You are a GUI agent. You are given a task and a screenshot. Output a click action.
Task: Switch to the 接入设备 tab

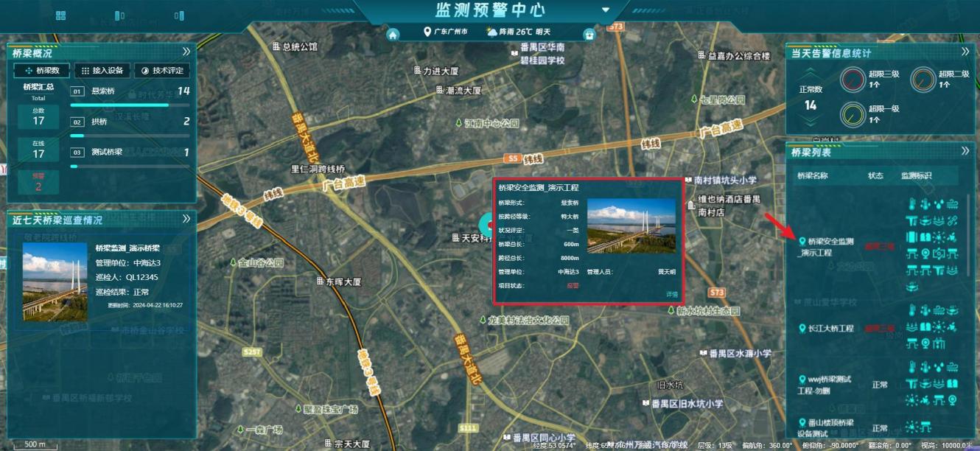[102, 71]
